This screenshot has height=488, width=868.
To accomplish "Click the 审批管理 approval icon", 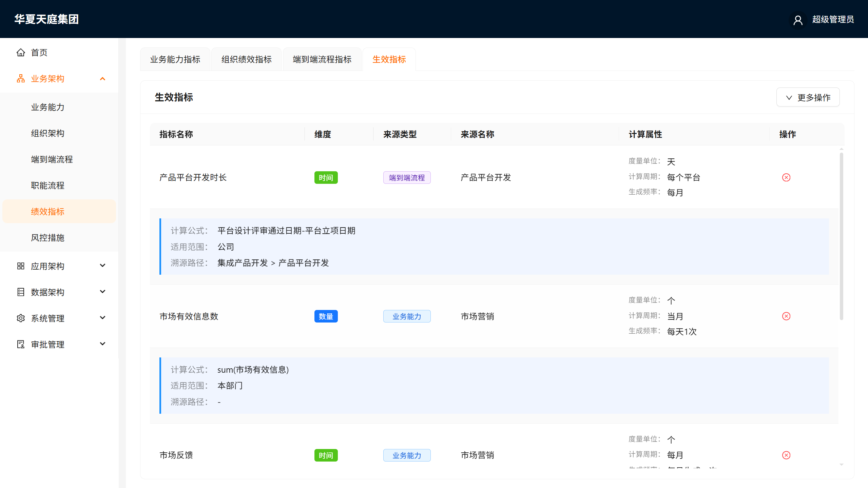I will coord(21,344).
